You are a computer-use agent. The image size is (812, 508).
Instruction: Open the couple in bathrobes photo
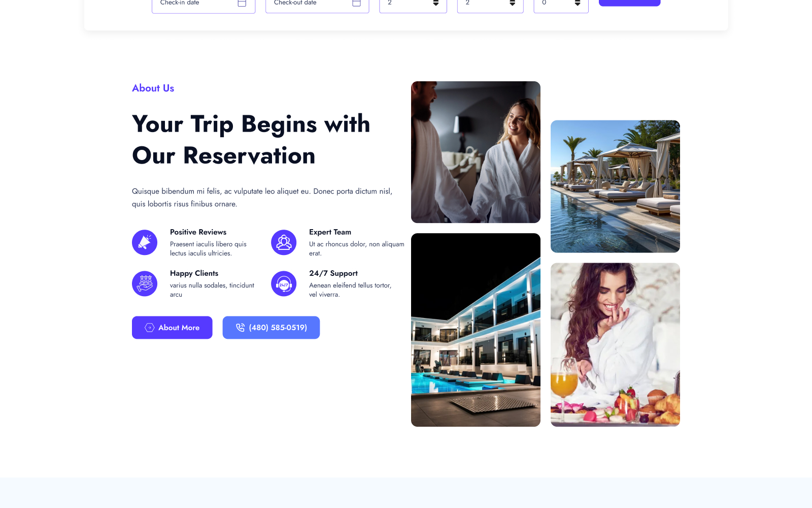(x=476, y=152)
